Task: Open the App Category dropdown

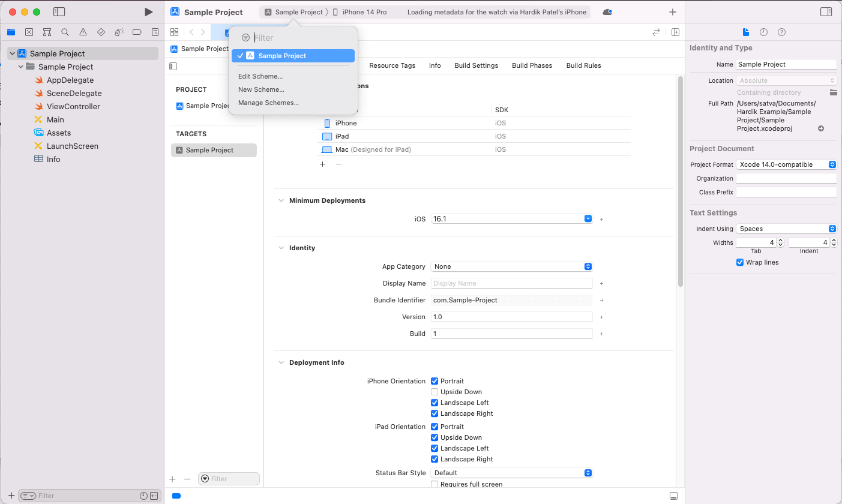Action: (x=511, y=266)
